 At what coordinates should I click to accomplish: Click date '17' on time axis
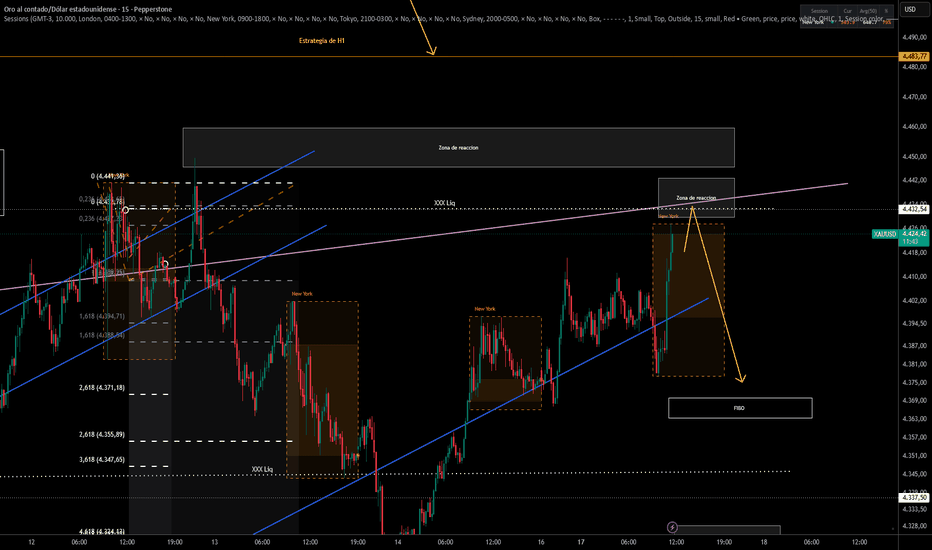[x=581, y=542]
